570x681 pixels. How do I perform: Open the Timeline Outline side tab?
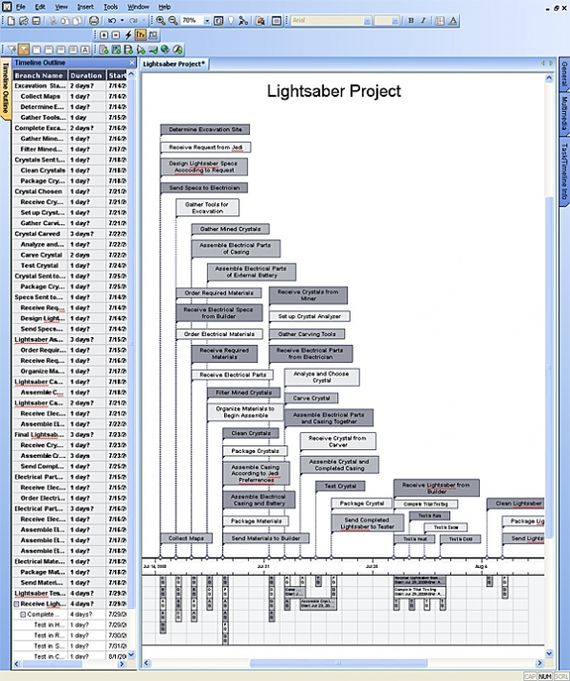(5, 89)
